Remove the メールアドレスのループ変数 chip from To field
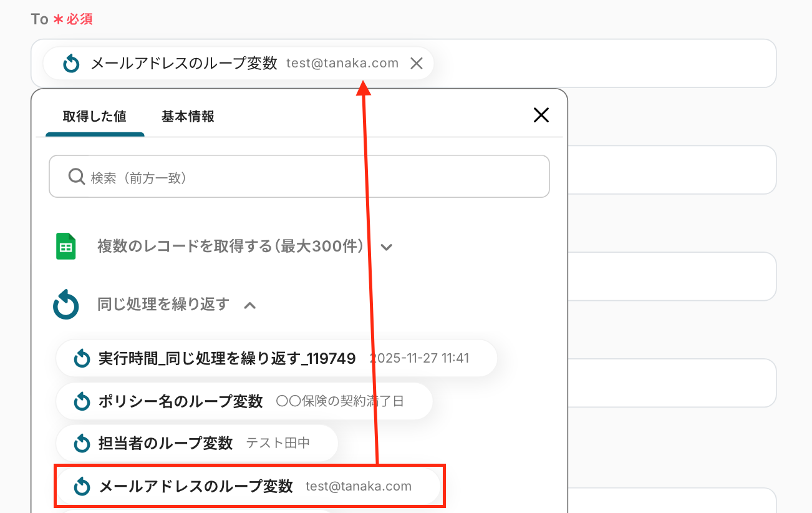Viewport: 812px width, 513px height. (x=417, y=63)
